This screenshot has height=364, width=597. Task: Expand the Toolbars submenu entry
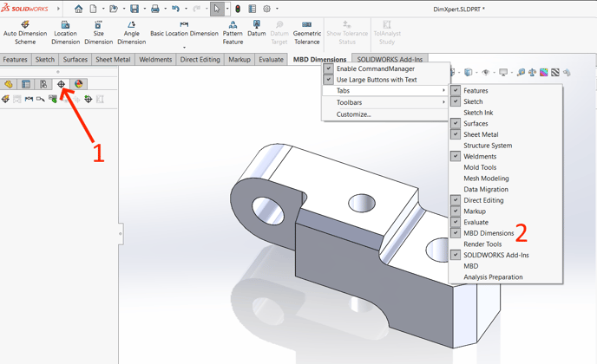[385, 102]
